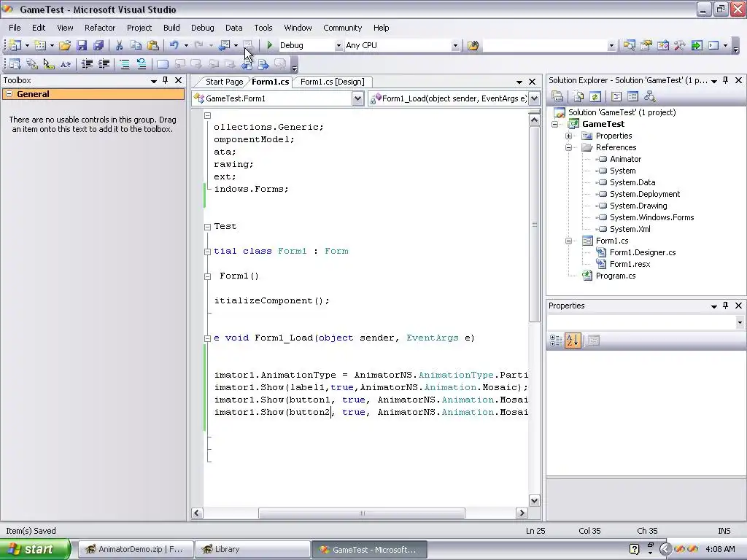Open the Refactor menu
The height and width of the screenshot is (560, 747).
pyautogui.click(x=99, y=28)
